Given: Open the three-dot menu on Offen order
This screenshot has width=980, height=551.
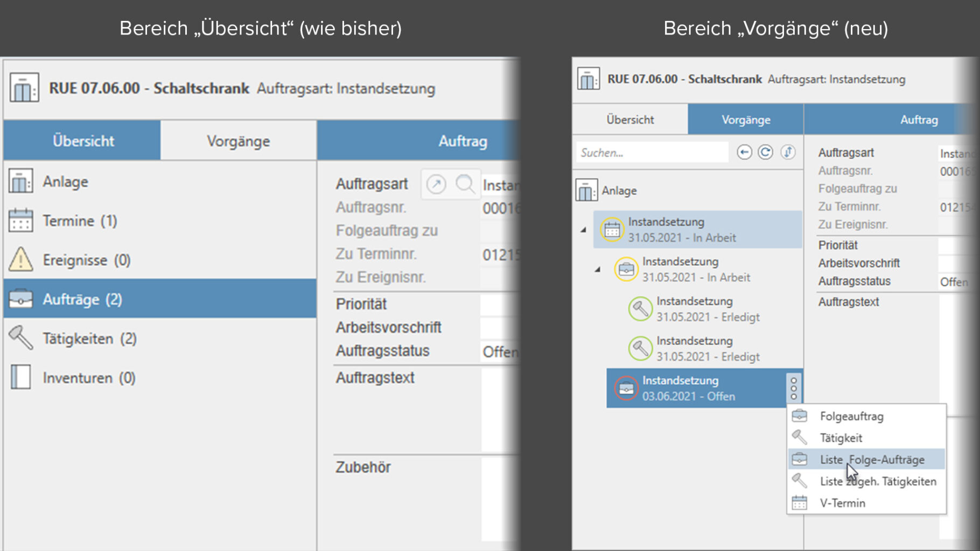Looking at the screenshot, I should [794, 388].
